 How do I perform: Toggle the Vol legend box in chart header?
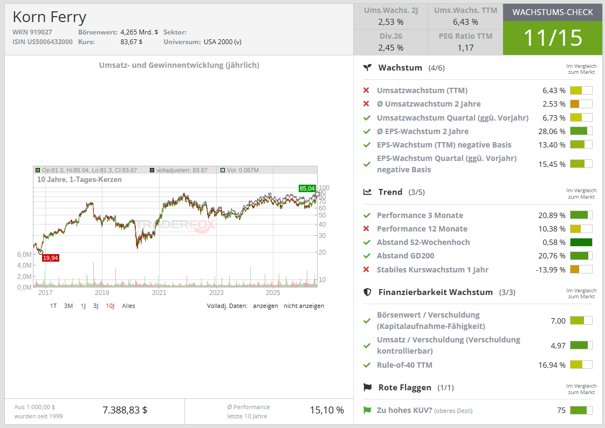[x=222, y=170]
